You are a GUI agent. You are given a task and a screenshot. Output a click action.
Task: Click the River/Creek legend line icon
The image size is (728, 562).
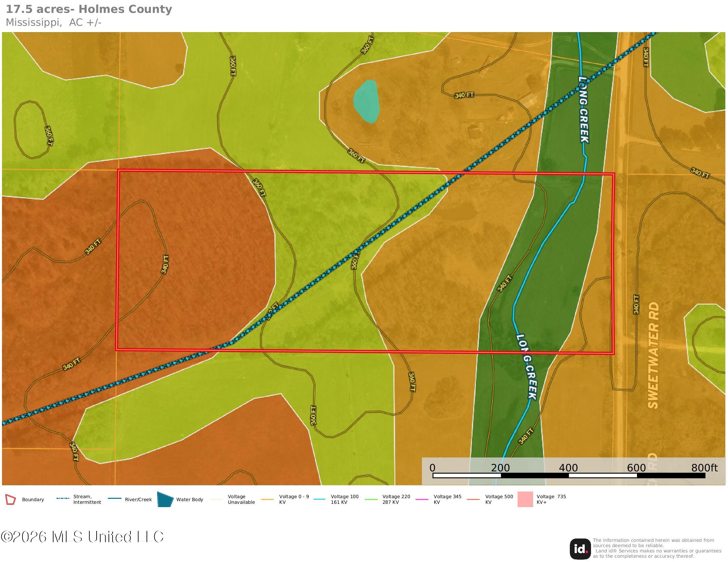[115, 498]
